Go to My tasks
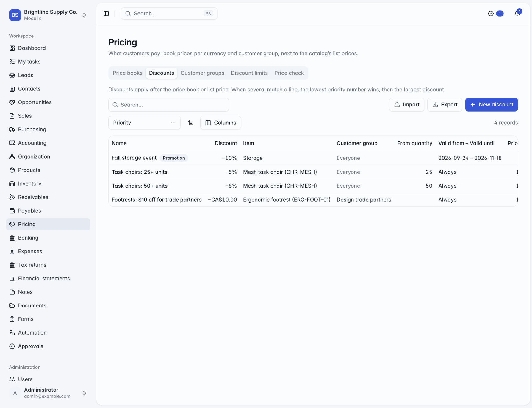Image resolution: width=532 pixels, height=408 pixels. pyautogui.click(x=48, y=62)
